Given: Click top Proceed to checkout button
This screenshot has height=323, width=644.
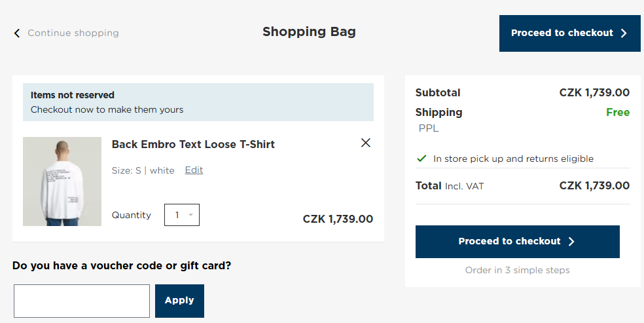Looking at the screenshot, I should pyautogui.click(x=569, y=33).
